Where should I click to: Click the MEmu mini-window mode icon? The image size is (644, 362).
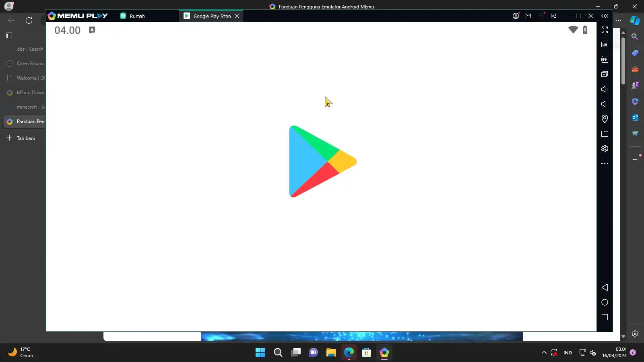pyautogui.click(x=553, y=16)
